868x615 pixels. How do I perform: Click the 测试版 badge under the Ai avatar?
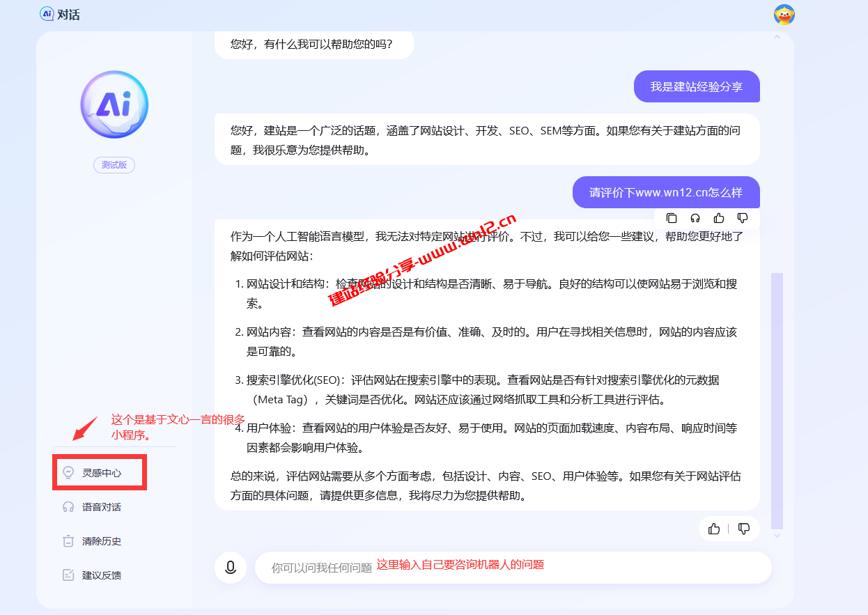[114, 164]
